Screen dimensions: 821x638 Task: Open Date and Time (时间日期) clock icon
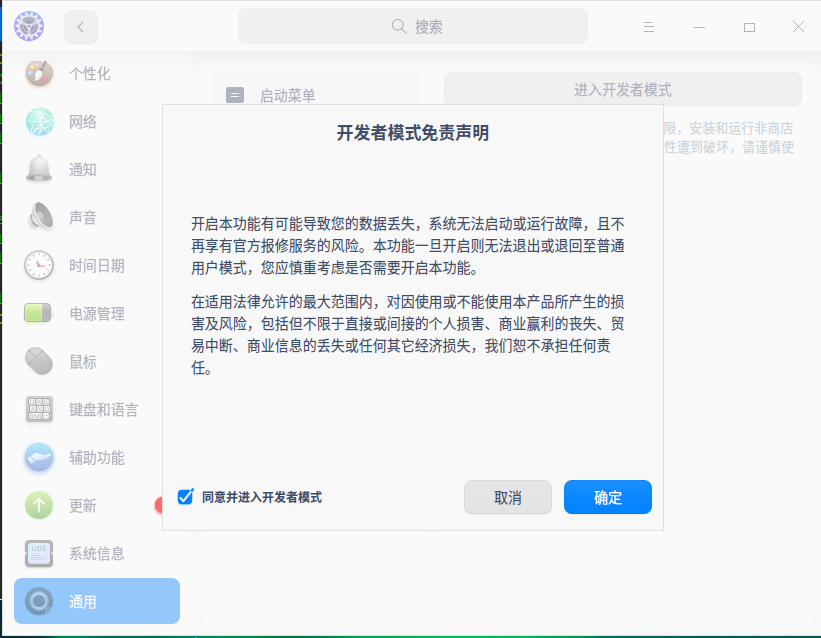(x=38, y=265)
